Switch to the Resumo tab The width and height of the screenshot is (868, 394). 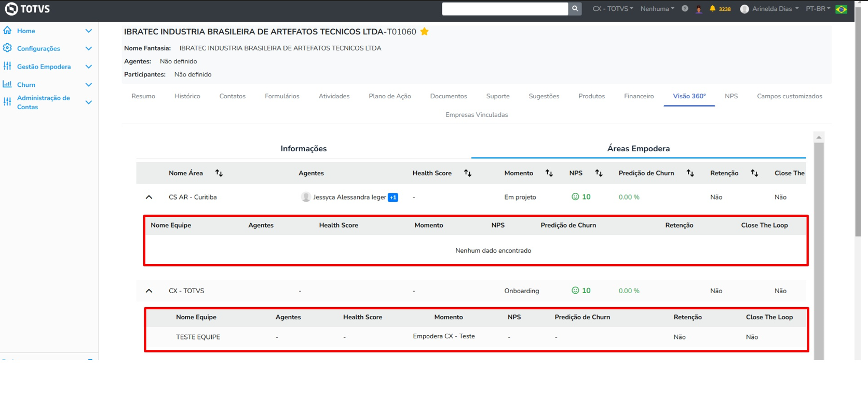pyautogui.click(x=143, y=96)
